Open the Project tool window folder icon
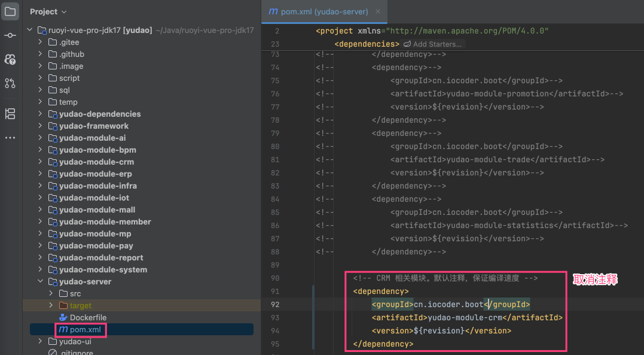644x355 pixels. [x=10, y=11]
